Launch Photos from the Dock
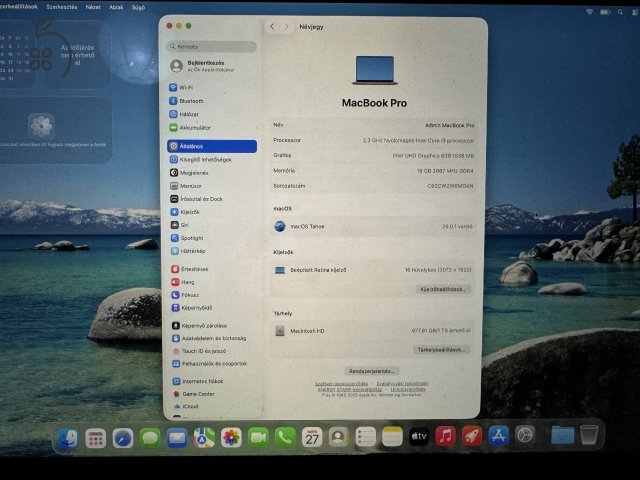This screenshot has width=640, height=480. [x=231, y=438]
